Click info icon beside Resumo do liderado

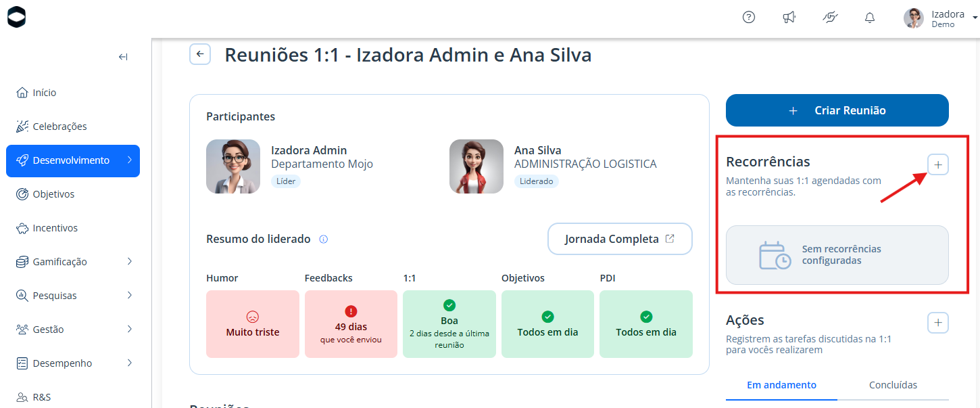pos(323,240)
